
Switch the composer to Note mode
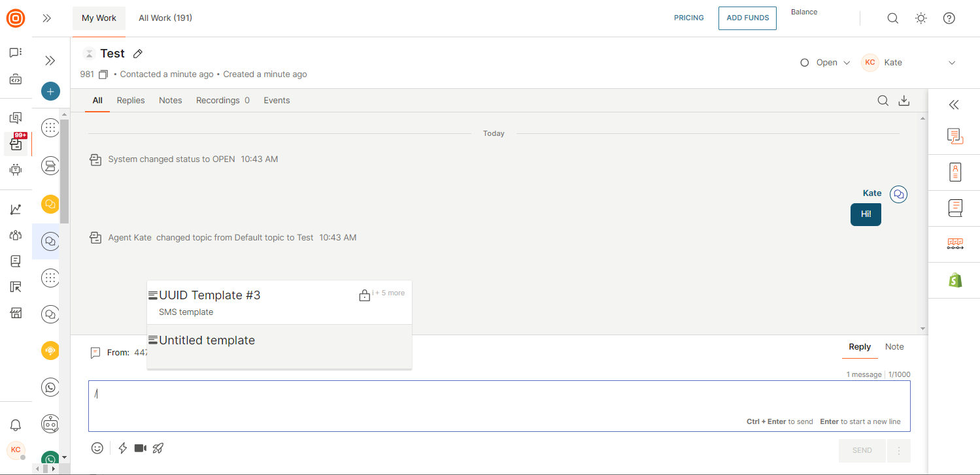point(894,347)
